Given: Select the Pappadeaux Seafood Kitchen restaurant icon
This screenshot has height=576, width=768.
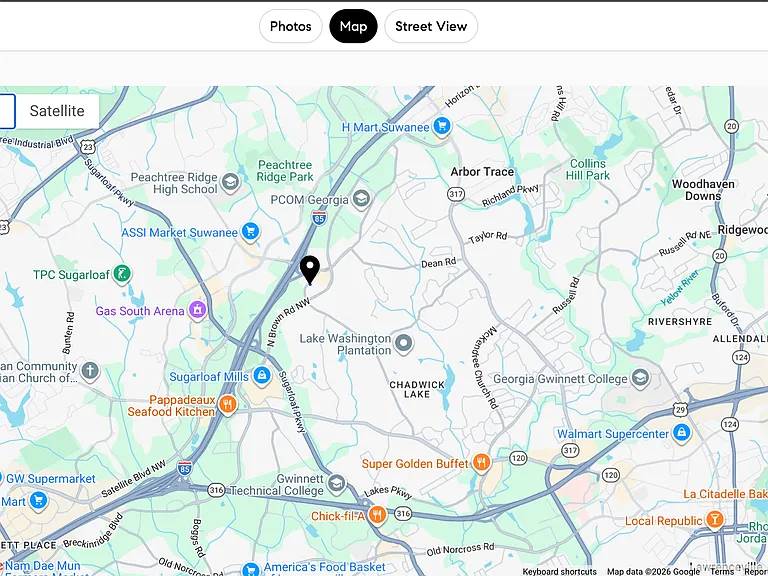Looking at the screenshot, I should click(x=227, y=405).
